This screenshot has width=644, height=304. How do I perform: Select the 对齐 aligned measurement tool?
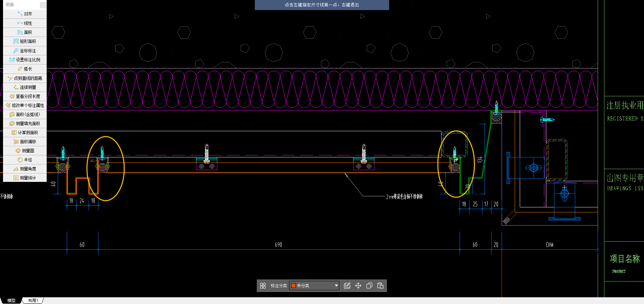[x=25, y=14]
